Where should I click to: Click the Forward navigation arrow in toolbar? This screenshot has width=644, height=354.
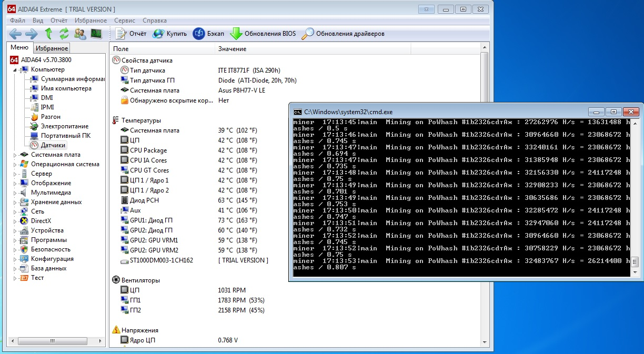(31, 34)
